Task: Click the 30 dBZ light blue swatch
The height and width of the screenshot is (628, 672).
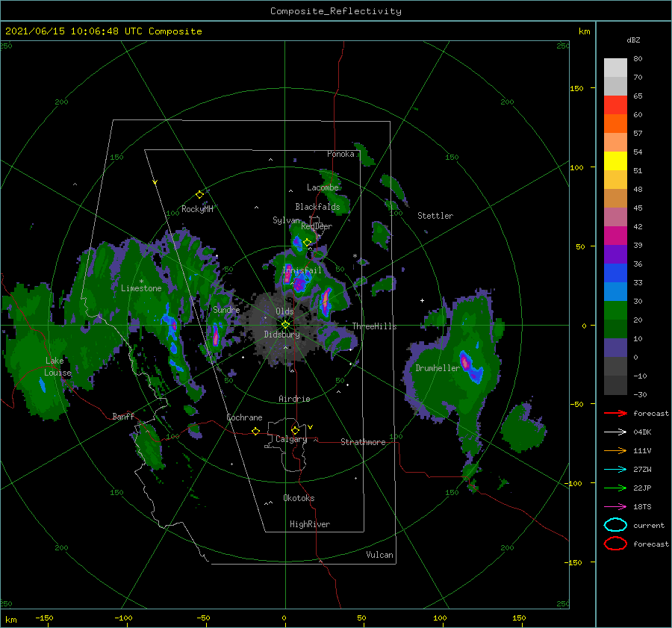Action: 615,292
